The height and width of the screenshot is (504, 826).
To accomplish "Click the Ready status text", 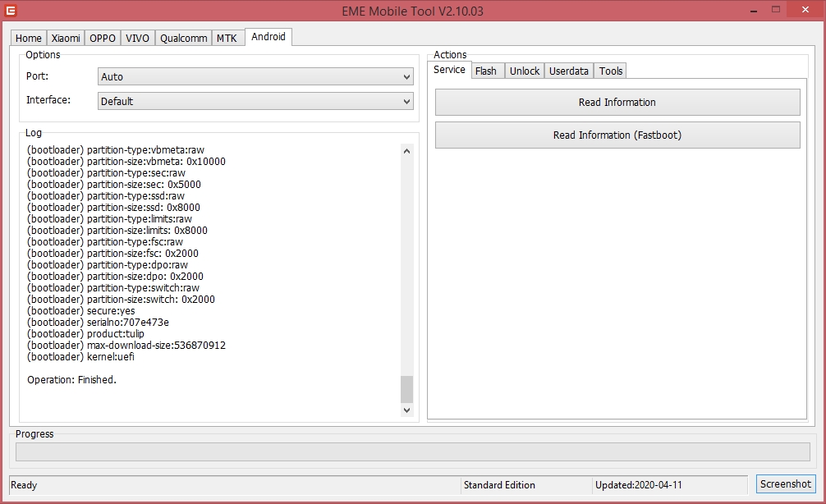I will [x=25, y=485].
